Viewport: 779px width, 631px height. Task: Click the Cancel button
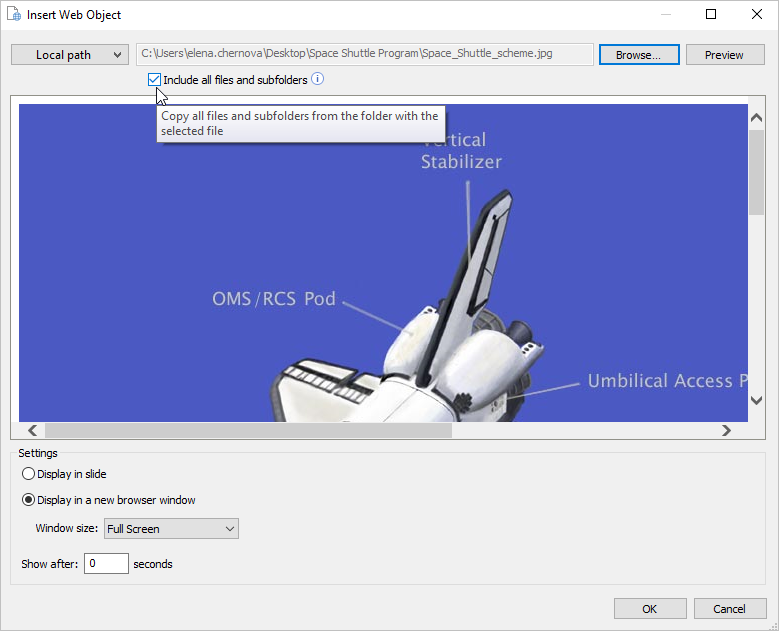pyautogui.click(x=729, y=609)
